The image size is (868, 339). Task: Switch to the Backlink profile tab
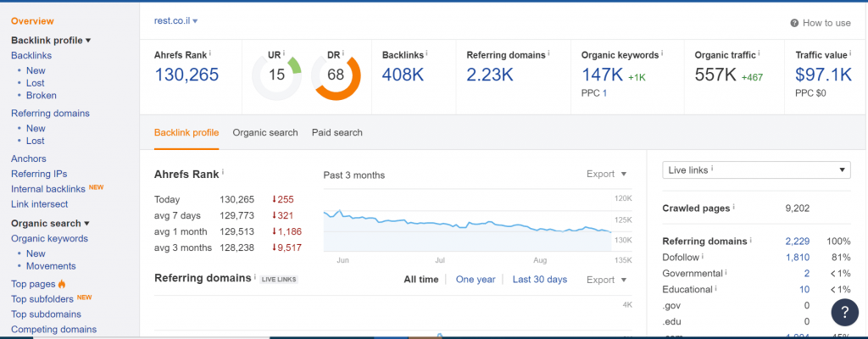tap(186, 132)
